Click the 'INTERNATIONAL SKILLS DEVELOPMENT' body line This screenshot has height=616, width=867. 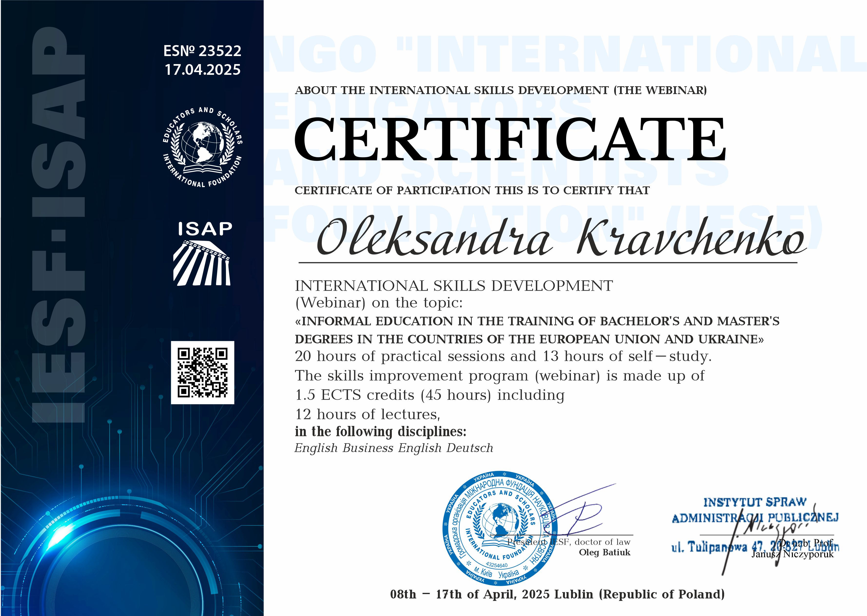click(454, 286)
